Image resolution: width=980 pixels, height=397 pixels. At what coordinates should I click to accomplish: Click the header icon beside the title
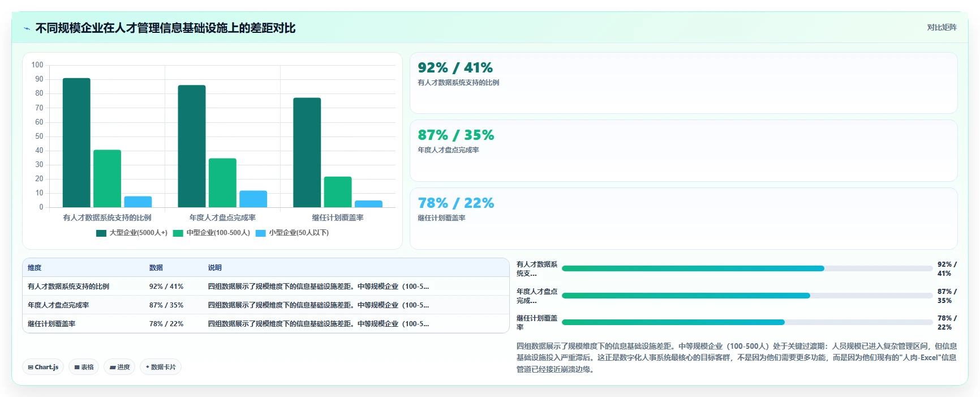(x=27, y=28)
